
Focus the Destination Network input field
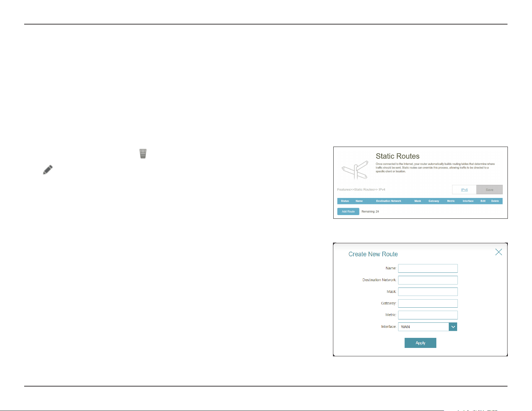428,280
